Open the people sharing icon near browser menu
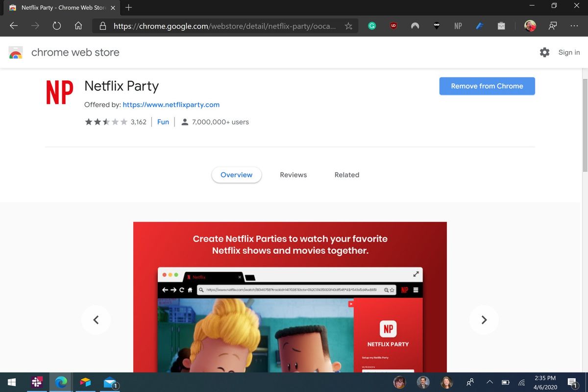 [552, 25]
